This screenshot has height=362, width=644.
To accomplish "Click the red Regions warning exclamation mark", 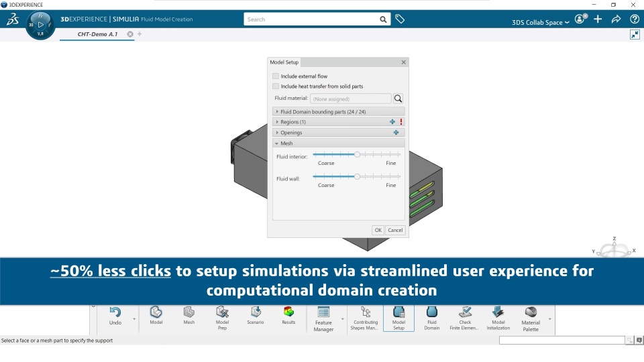I will point(401,122).
